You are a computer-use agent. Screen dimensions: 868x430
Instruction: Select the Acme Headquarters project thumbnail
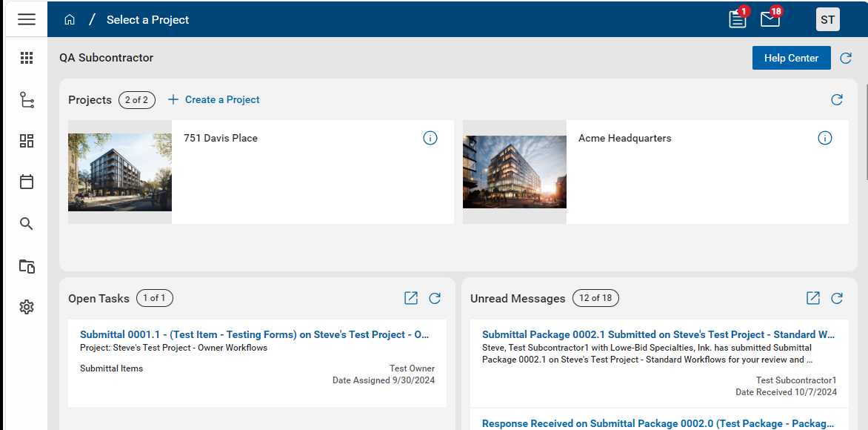tap(515, 172)
